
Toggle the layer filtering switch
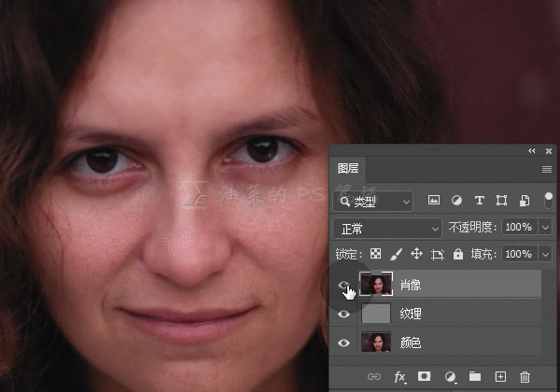pos(548,201)
